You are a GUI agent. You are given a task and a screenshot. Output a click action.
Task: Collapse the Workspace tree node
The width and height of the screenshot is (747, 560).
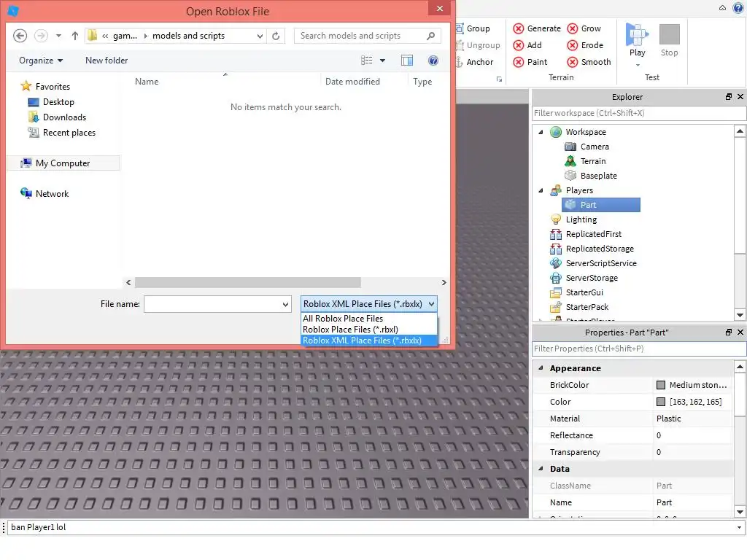point(541,133)
